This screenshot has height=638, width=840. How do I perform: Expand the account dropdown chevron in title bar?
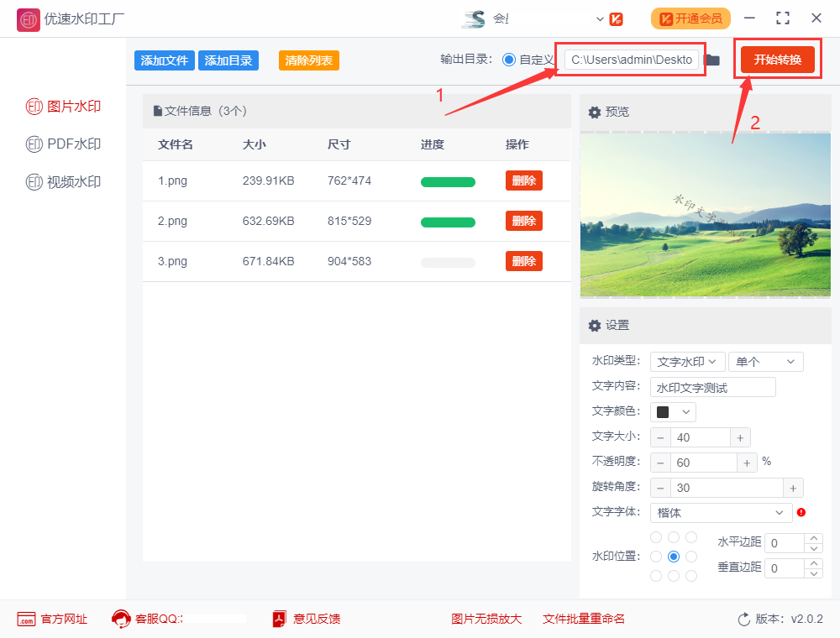(600, 19)
